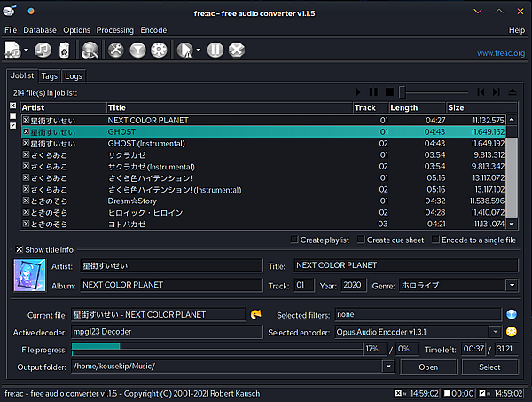Screen dimensions: 532x402
Task: Sort joblist by Length column header
Action: click(x=417, y=107)
